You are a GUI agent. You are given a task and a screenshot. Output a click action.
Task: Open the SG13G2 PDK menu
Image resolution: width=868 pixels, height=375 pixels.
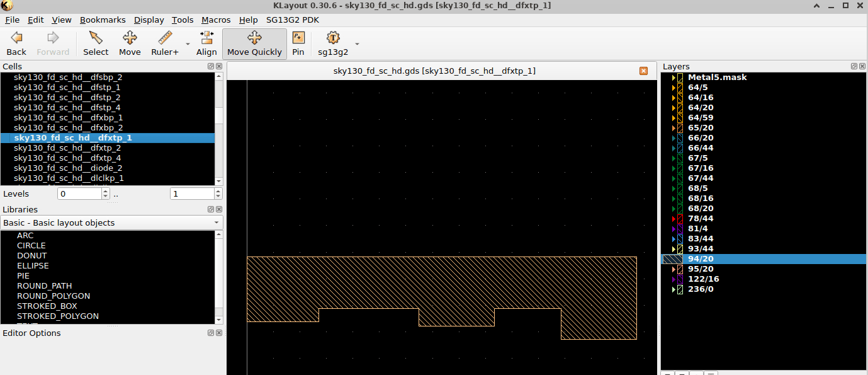[292, 20]
